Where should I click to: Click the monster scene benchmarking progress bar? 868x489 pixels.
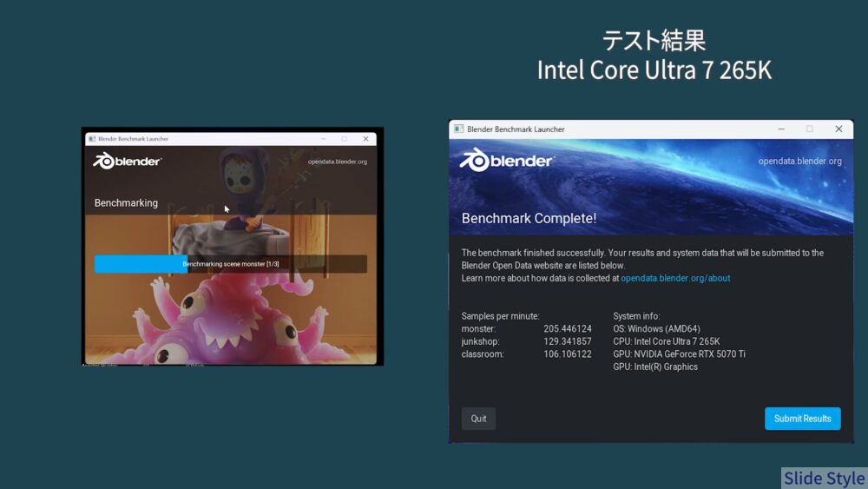coord(230,263)
